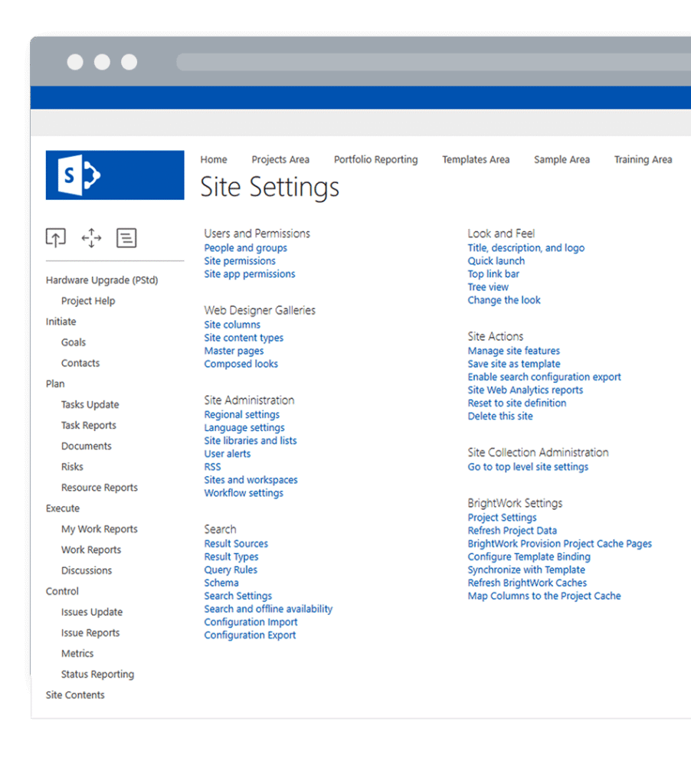
Task: Select Issue Reports in left navigation
Action: [x=90, y=633]
